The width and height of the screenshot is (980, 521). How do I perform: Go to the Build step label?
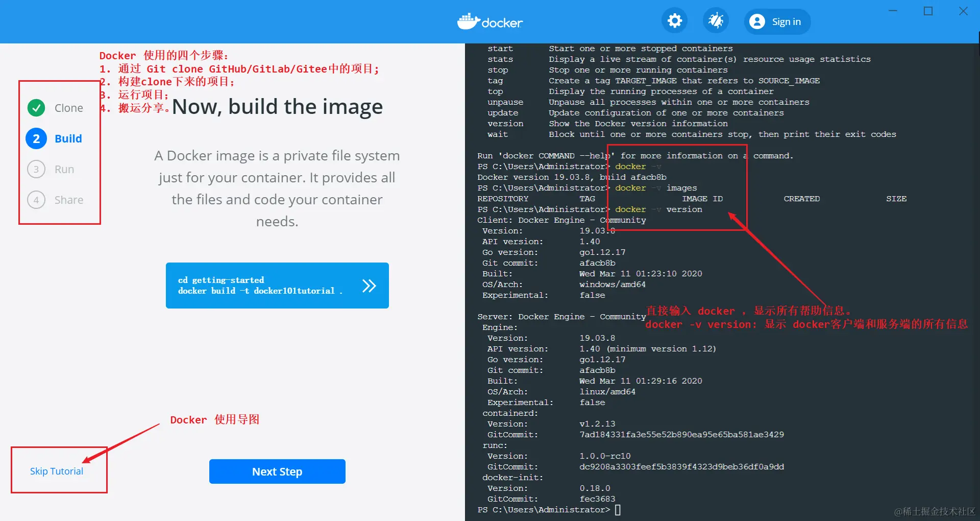point(68,138)
